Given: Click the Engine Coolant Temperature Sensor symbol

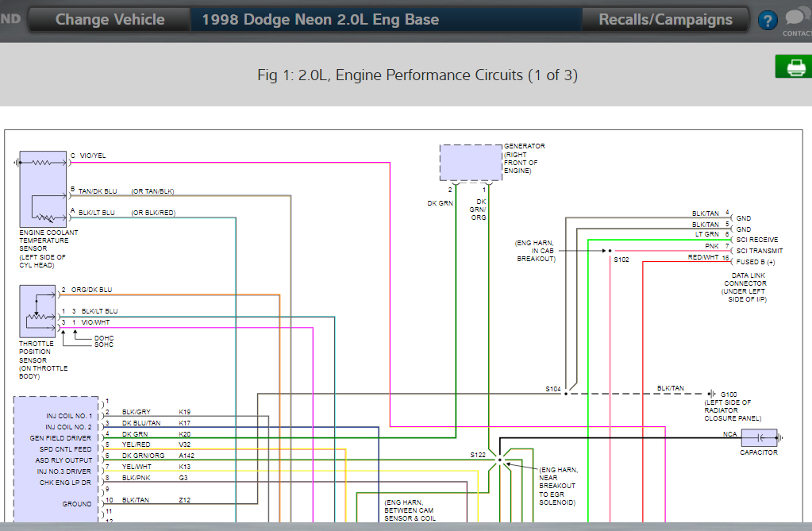Looking at the screenshot, I should pyautogui.click(x=44, y=187).
